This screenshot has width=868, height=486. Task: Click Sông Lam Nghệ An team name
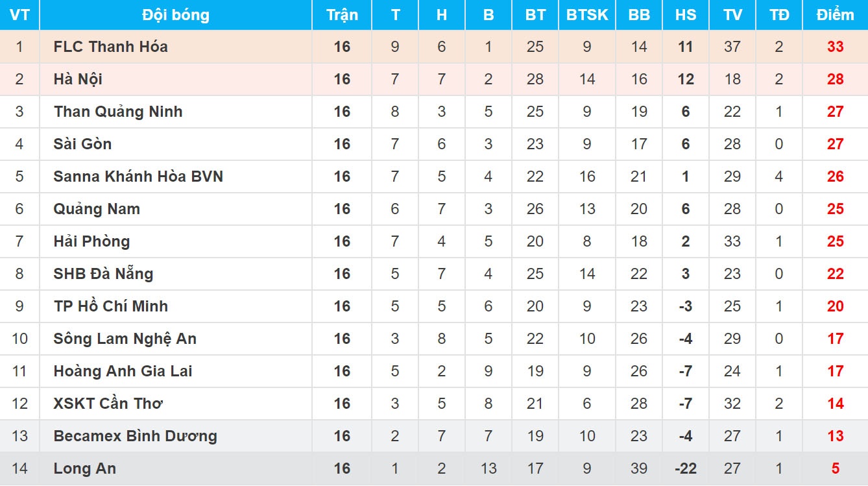pyautogui.click(x=125, y=339)
